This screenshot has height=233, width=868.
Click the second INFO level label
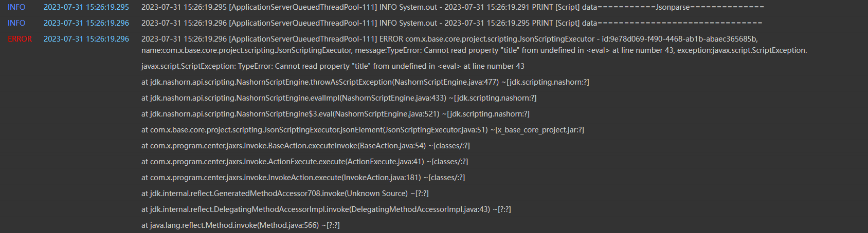pos(16,23)
